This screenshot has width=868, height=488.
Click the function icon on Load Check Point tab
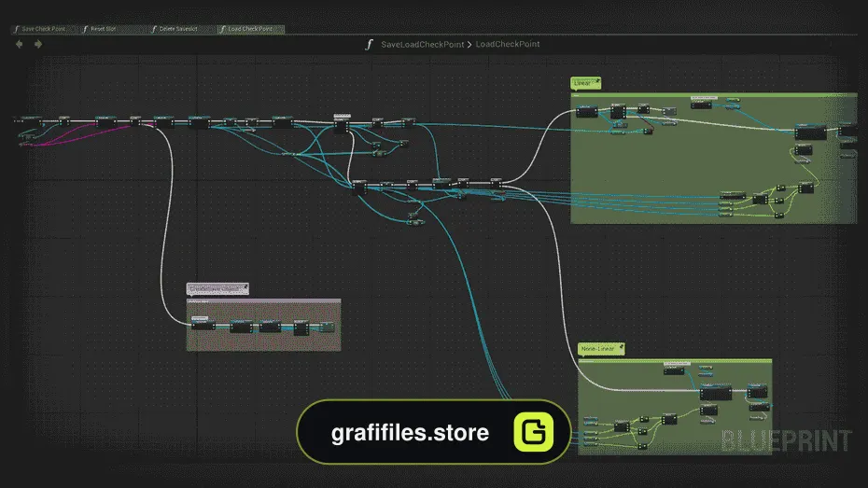point(222,29)
